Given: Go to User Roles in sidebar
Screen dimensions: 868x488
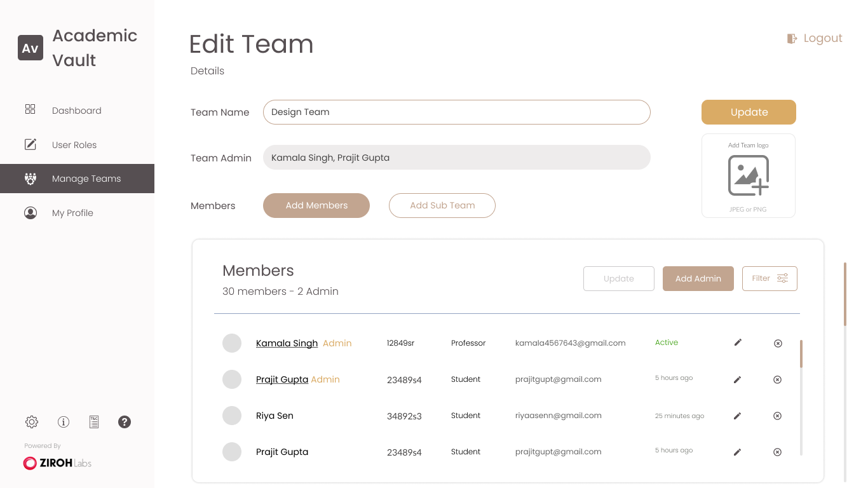Looking at the screenshot, I should 74,145.
